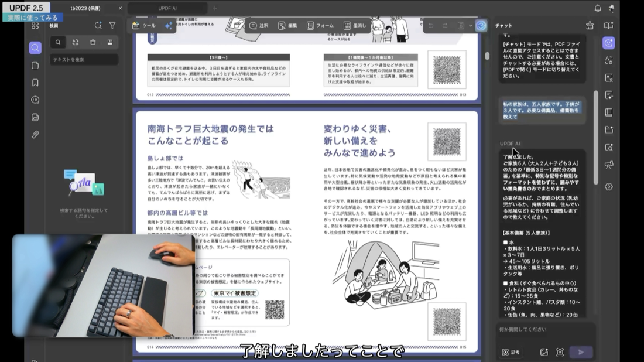Open the AI summary notes icon
644x362 pixels.
click(x=609, y=95)
